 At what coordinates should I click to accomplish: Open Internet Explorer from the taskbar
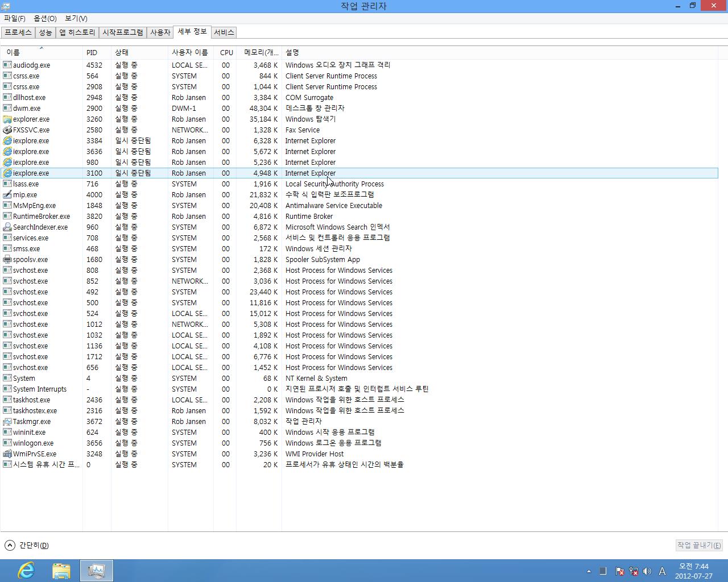26,570
